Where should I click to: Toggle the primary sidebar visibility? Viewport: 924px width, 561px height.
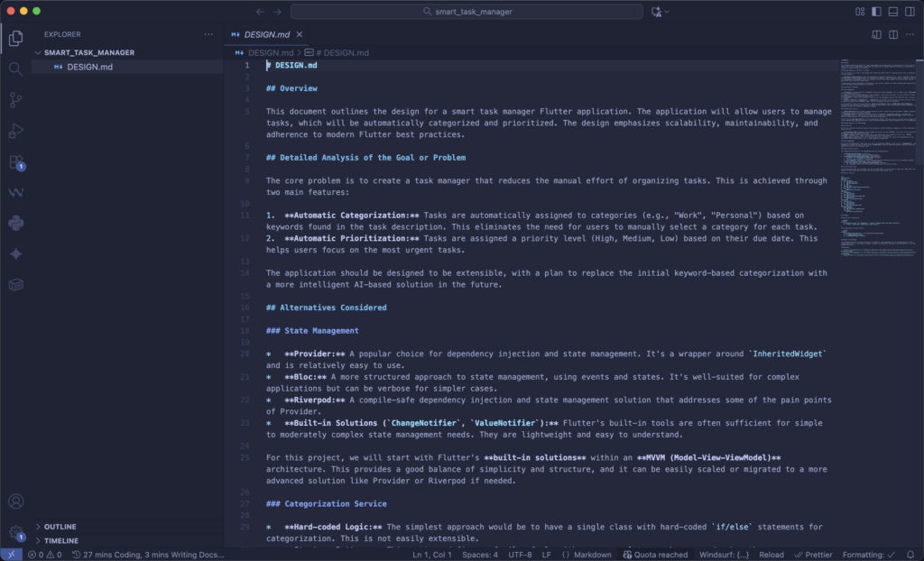coord(876,11)
